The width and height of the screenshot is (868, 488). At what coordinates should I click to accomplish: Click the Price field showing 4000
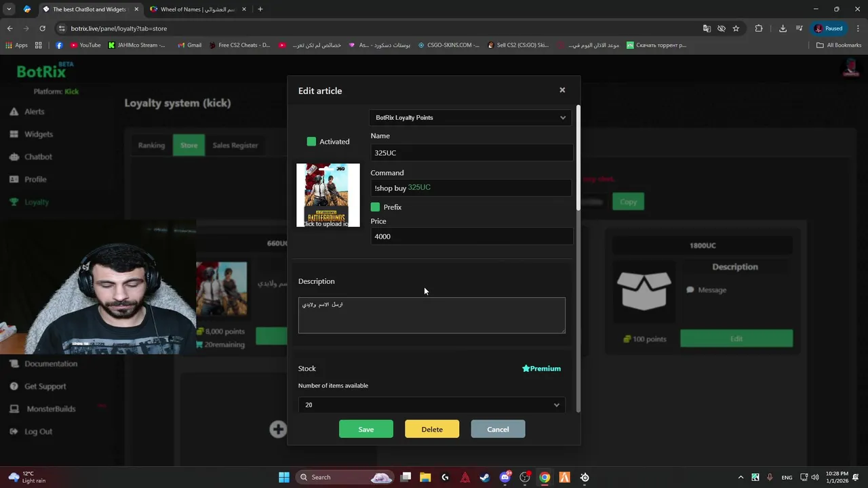coord(471,237)
